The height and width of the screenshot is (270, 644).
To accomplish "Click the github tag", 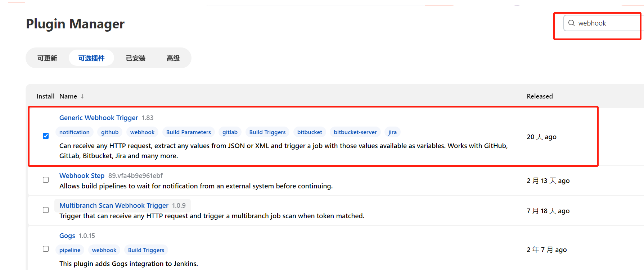I will [110, 132].
